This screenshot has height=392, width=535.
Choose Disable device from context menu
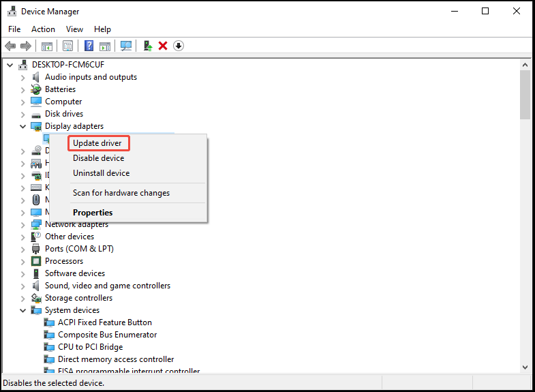(x=128, y=158)
